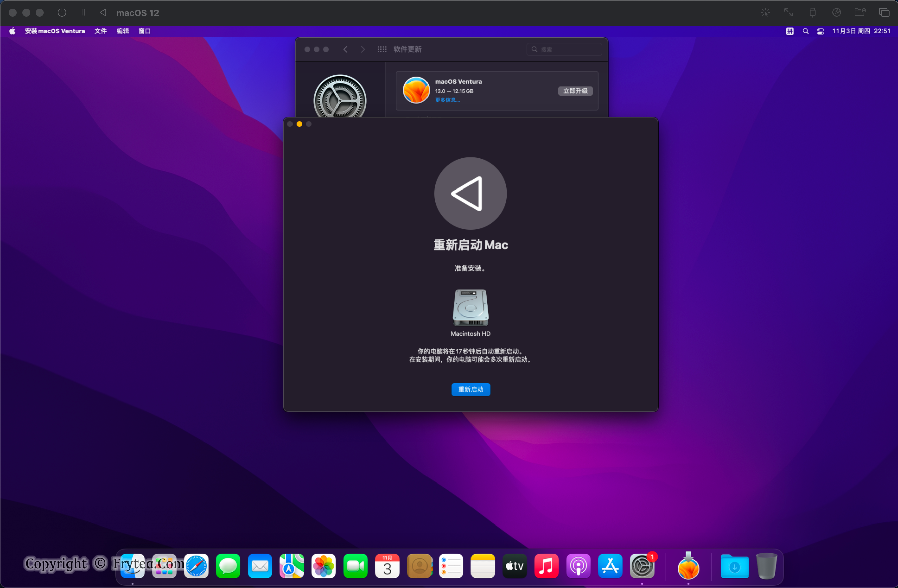
Task: Open Spotlight search in menu bar
Action: tap(805, 31)
